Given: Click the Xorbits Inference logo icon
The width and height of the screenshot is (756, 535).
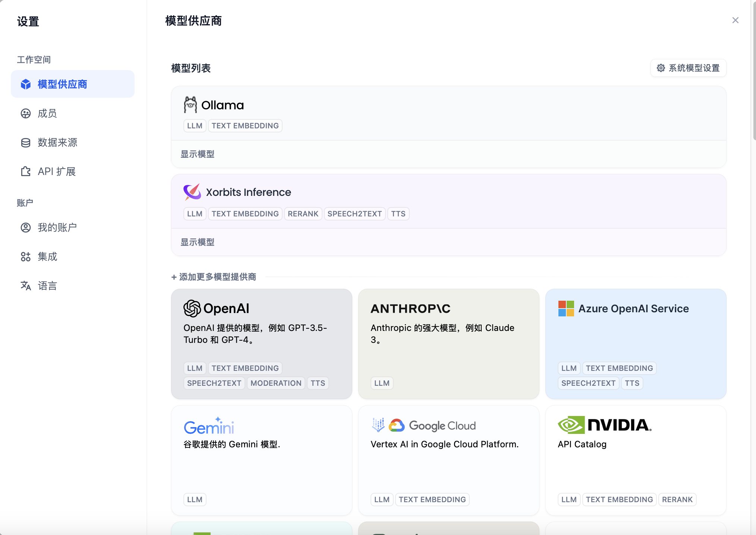Looking at the screenshot, I should point(192,192).
